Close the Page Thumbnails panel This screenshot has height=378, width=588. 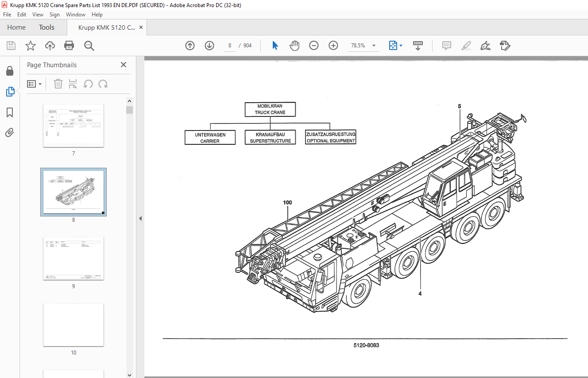(x=124, y=65)
